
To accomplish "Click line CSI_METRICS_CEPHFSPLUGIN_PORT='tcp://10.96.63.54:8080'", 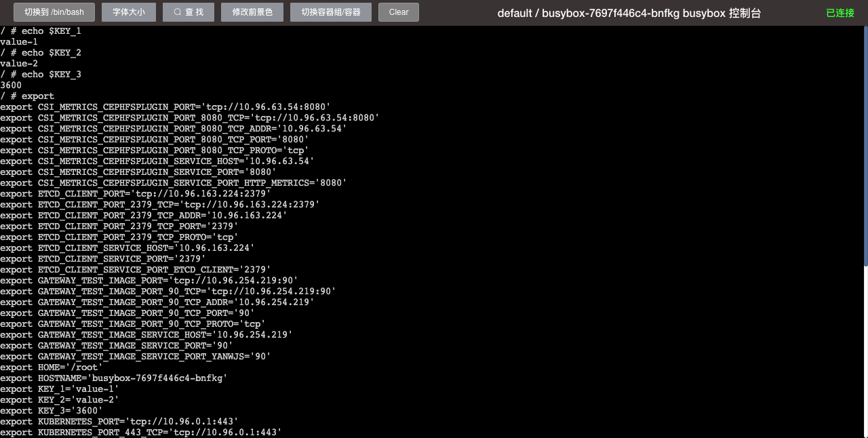I will point(165,107).
